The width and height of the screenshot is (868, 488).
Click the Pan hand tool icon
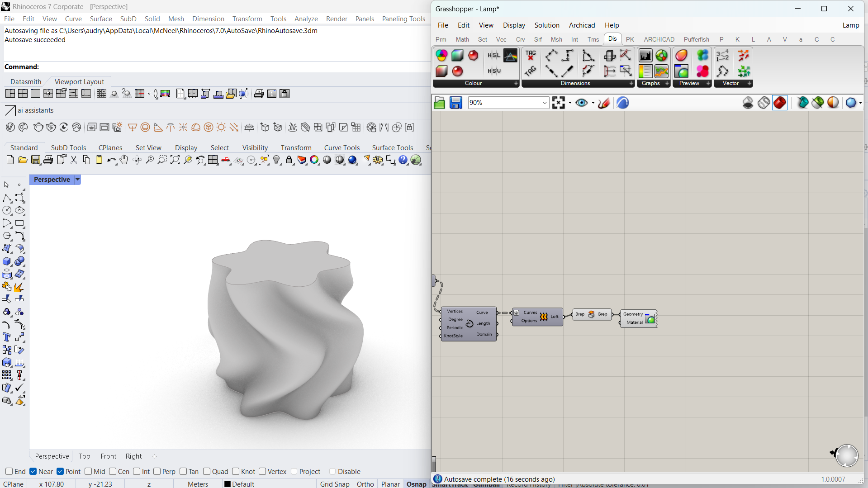[124, 160]
